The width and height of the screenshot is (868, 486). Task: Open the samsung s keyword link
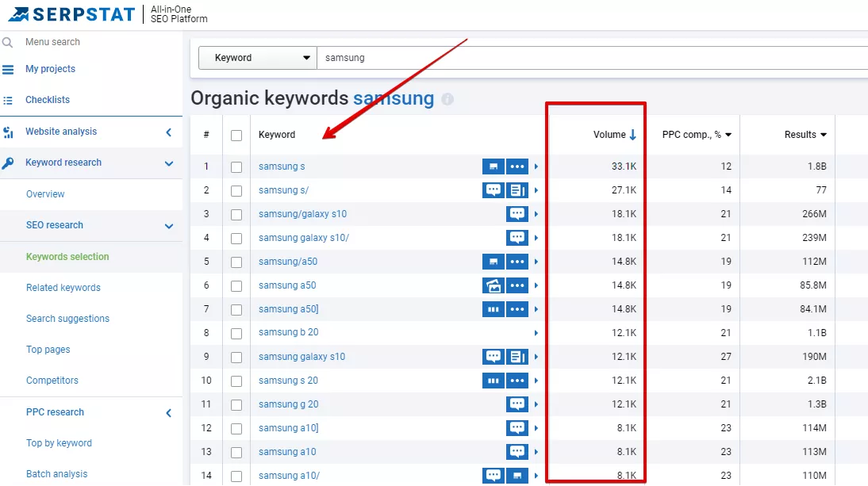[282, 166]
